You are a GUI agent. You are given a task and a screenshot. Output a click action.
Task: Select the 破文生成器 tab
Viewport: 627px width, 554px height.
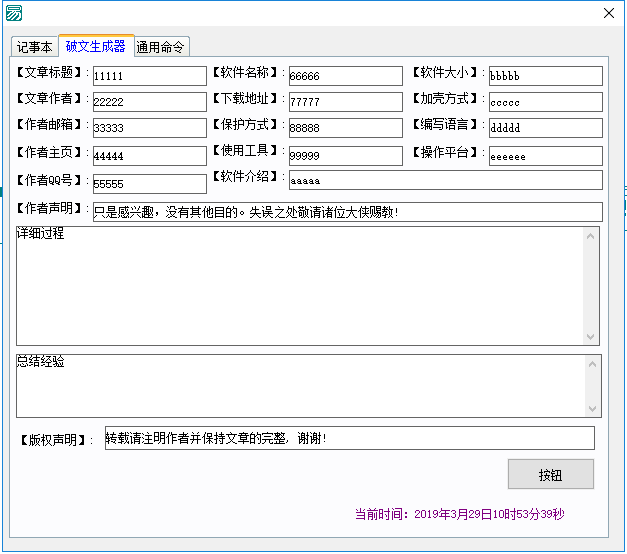(96, 46)
